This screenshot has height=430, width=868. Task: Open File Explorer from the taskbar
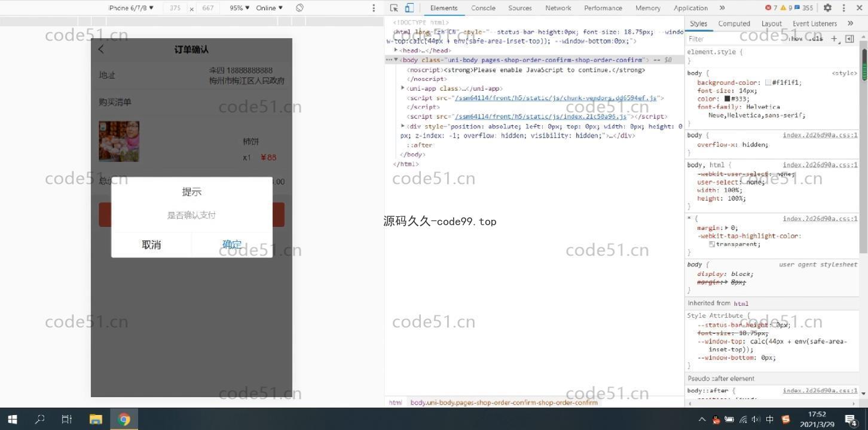click(96, 419)
